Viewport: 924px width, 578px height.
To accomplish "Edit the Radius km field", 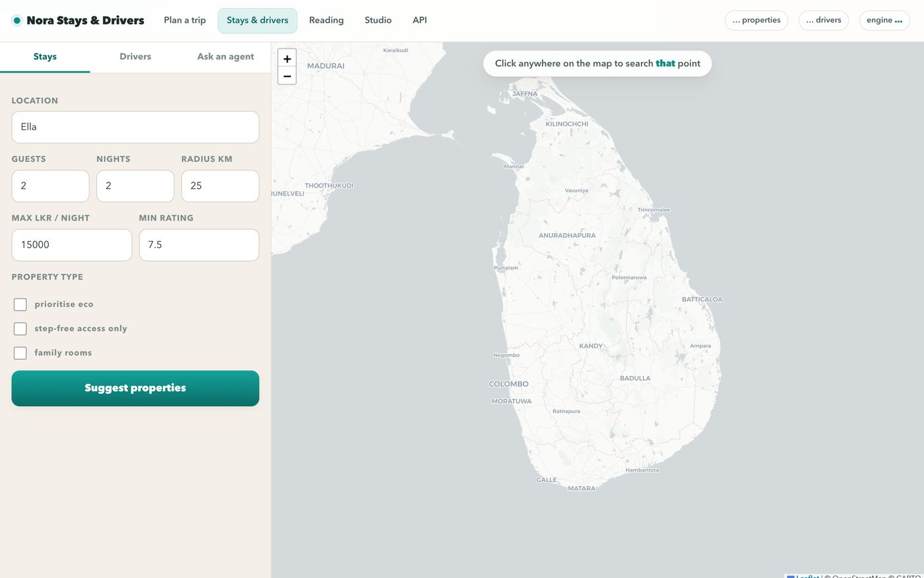I will (220, 186).
